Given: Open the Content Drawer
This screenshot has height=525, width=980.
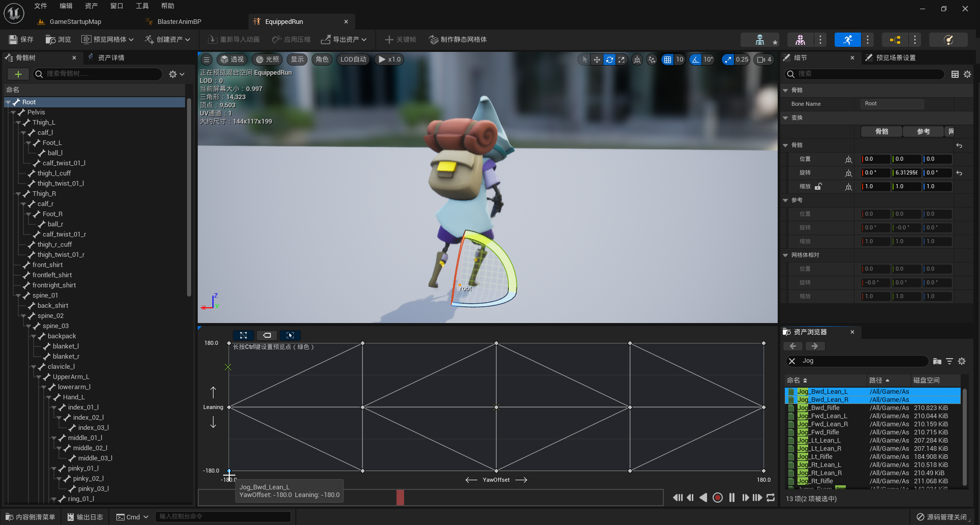Looking at the screenshot, I should point(30,517).
